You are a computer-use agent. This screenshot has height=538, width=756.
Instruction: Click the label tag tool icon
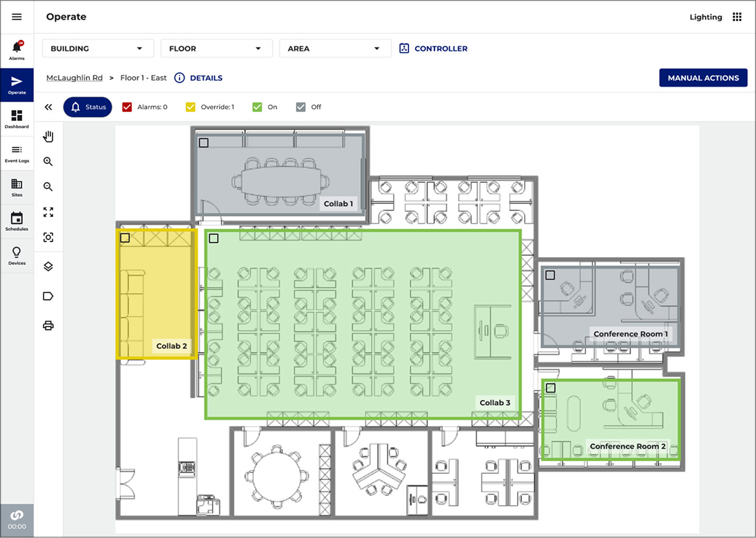click(49, 296)
